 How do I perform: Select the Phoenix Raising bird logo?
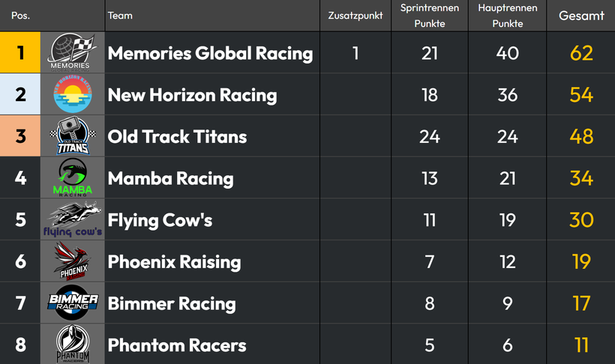73,261
